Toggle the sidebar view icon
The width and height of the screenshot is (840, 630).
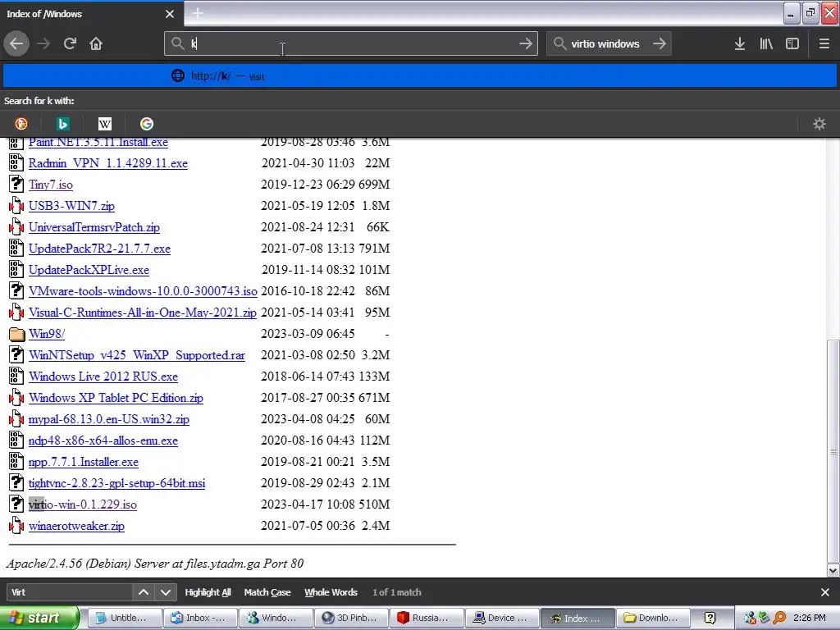click(x=792, y=44)
